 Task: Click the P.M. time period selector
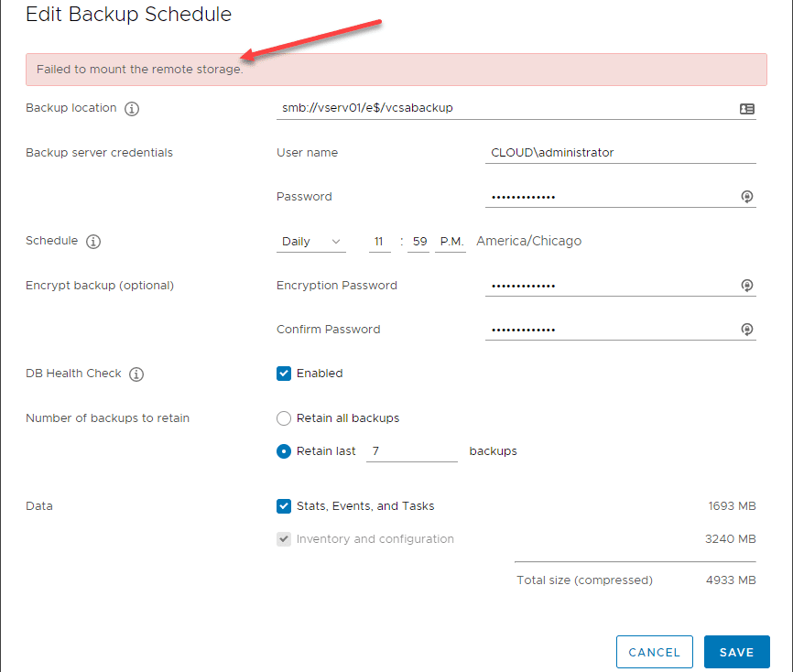451,242
